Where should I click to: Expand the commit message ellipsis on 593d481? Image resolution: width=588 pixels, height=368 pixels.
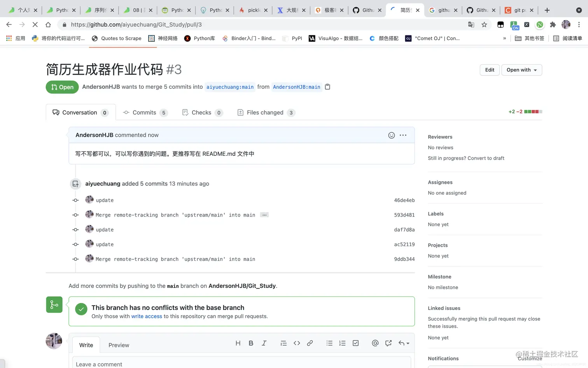pyautogui.click(x=264, y=215)
